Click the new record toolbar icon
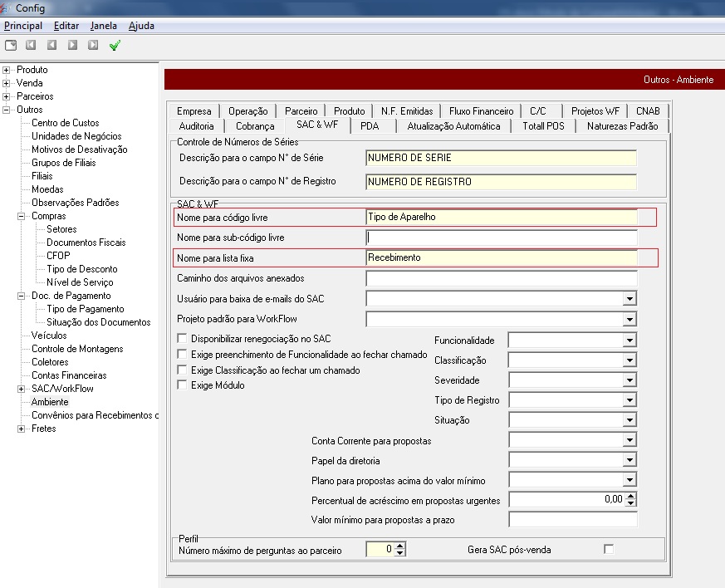Viewport: 725px width, 588px height. [11, 46]
